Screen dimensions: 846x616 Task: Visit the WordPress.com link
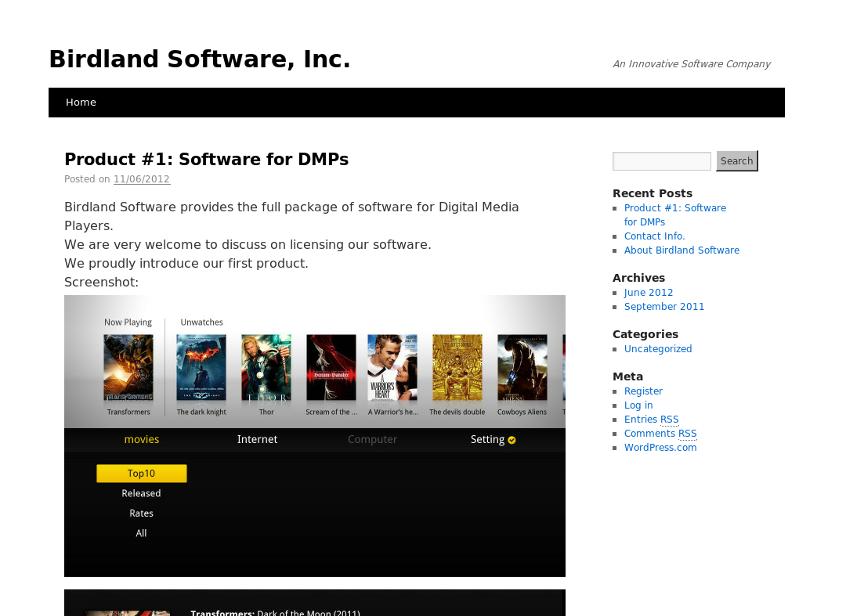[x=660, y=447]
